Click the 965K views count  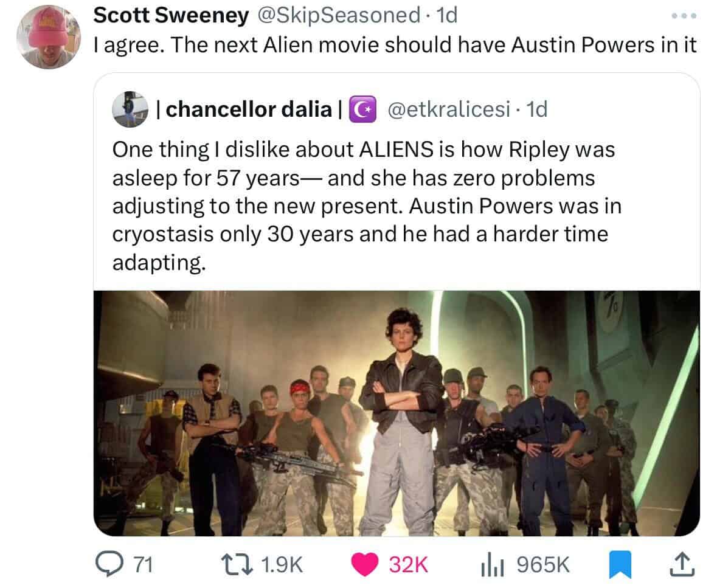543,565
